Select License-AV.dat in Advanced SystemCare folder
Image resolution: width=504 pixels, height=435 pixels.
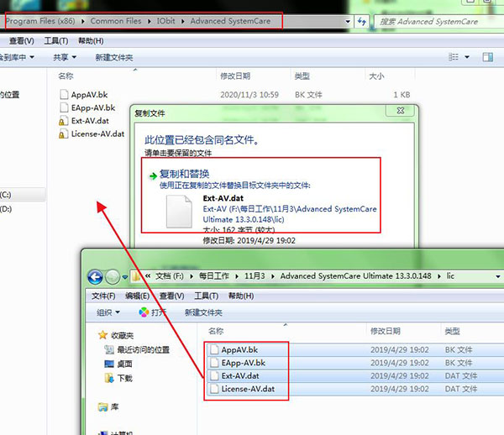tap(97, 134)
